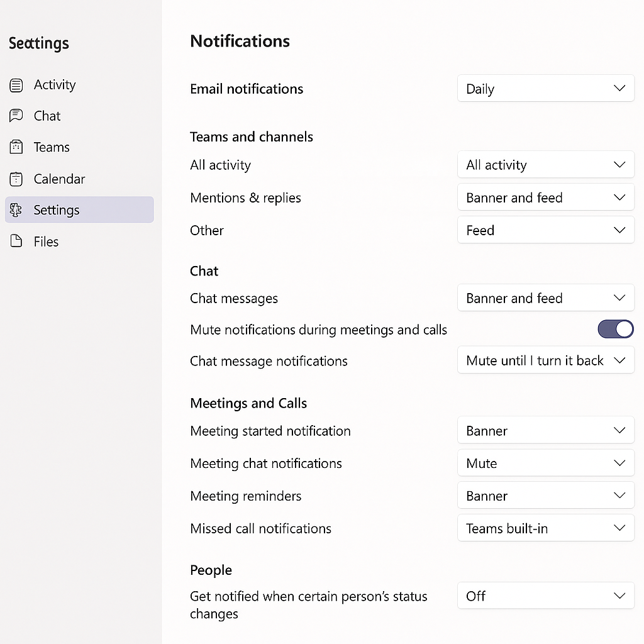Open Missed call notifications Teams built-in dropdown
This screenshot has width=644, height=644.
point(546,528)
